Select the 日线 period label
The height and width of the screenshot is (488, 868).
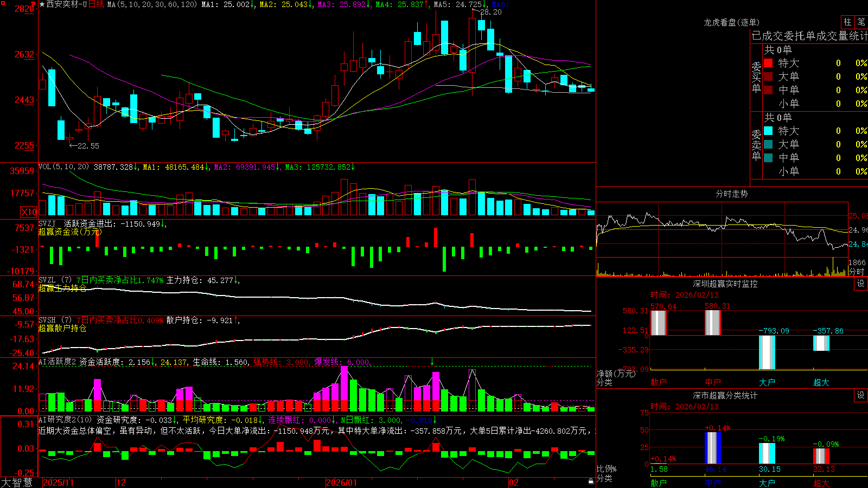[x=96, y=4]
